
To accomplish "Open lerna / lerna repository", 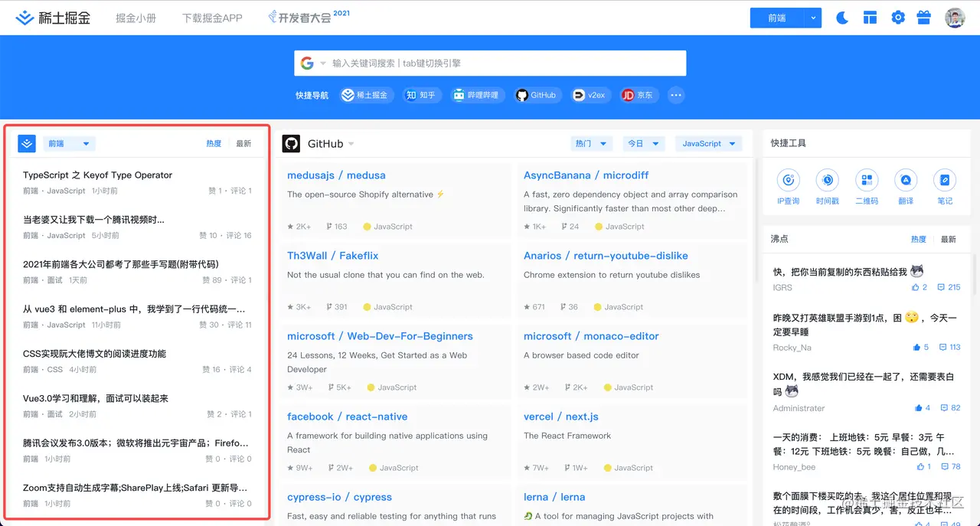I will point(554,497).
